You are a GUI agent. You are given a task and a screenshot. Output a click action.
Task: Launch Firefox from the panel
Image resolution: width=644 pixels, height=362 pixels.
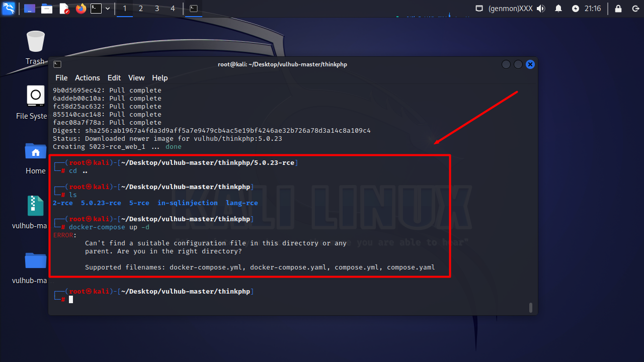tap(81, 9)
